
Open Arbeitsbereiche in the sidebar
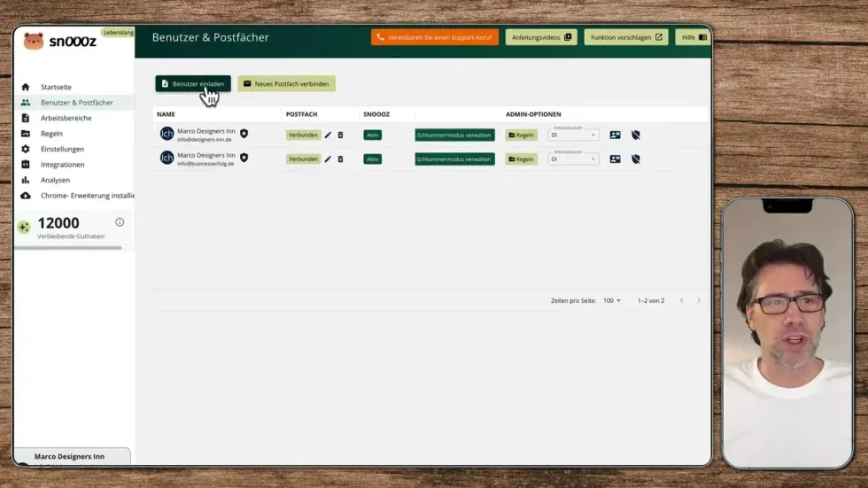[x=66, y=118]
